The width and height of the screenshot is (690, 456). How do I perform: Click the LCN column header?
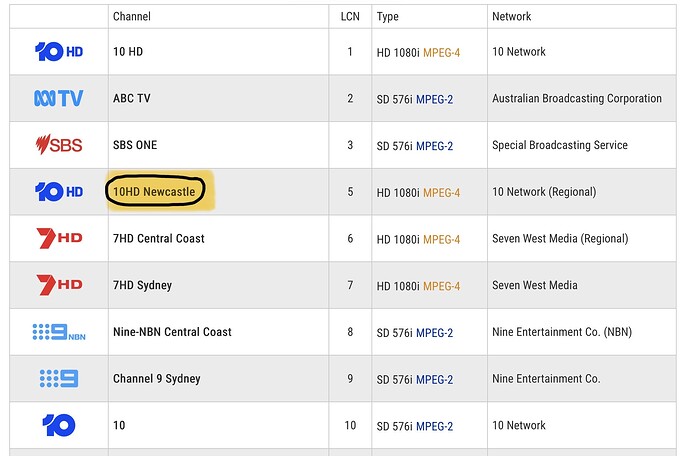[350, 17]
